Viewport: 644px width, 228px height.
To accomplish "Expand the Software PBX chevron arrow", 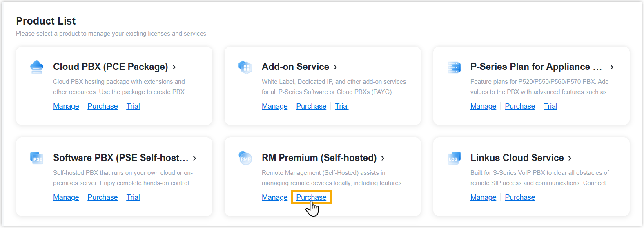I will pos(195,159).
